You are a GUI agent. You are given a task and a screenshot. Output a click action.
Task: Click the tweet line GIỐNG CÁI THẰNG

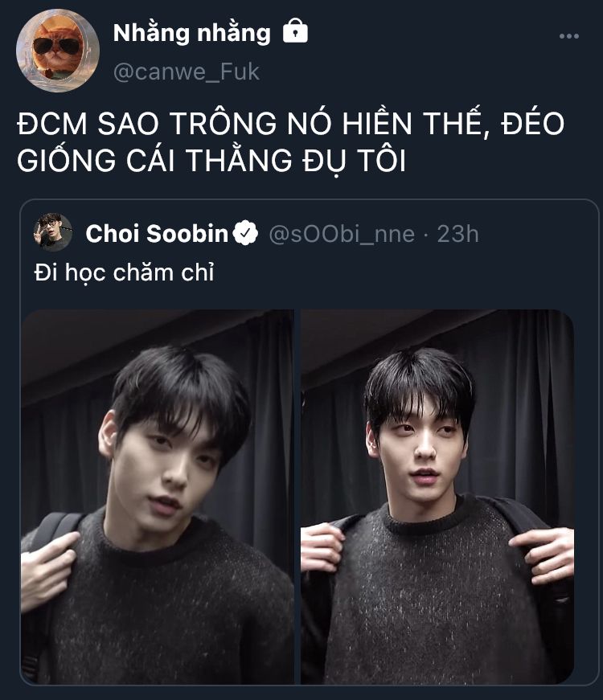pos(211,160)
